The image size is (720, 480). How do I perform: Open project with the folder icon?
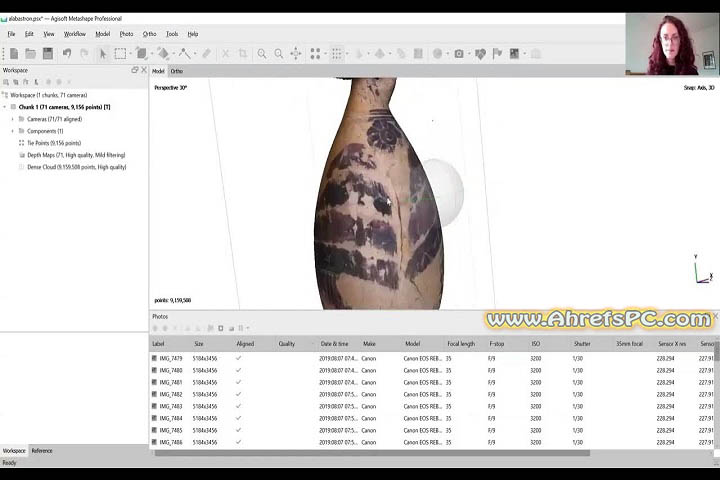click(31, 54)
